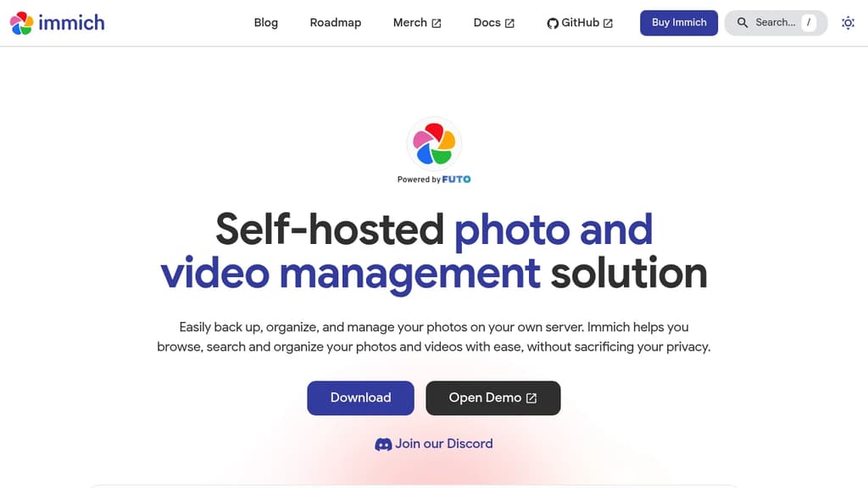Click the external-link icon next to Merch
The height and width of the screenshot is (488, 868).
tap(437, 23)
